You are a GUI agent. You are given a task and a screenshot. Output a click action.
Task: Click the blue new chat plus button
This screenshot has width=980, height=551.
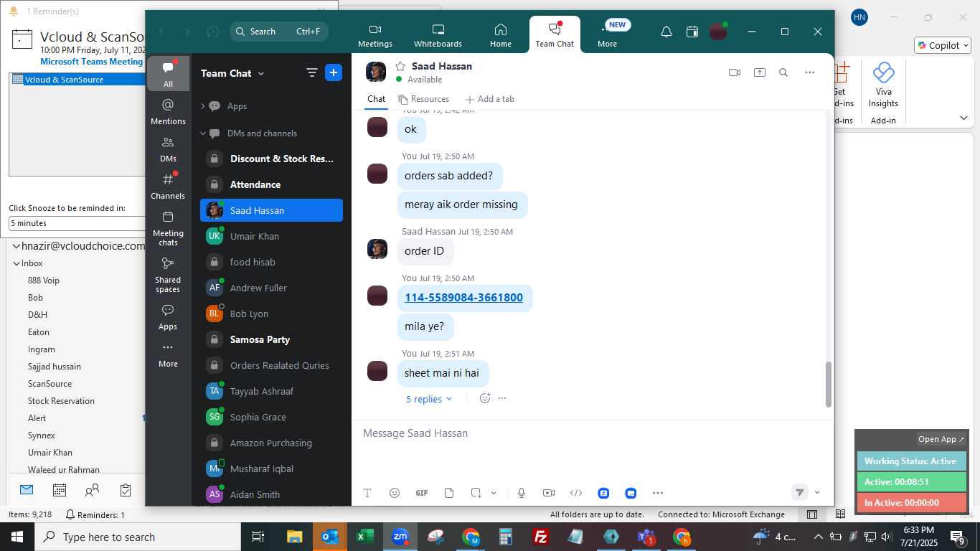(x=334, y=72)
